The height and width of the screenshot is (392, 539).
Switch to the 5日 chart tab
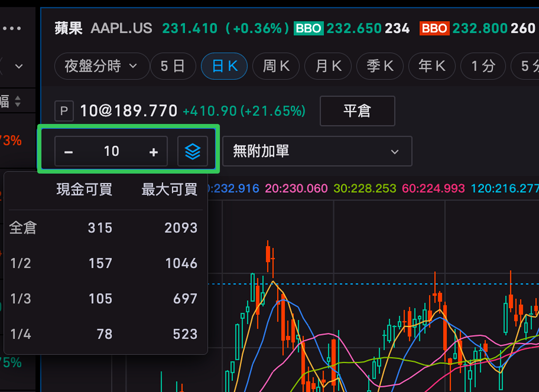(173, 66)
